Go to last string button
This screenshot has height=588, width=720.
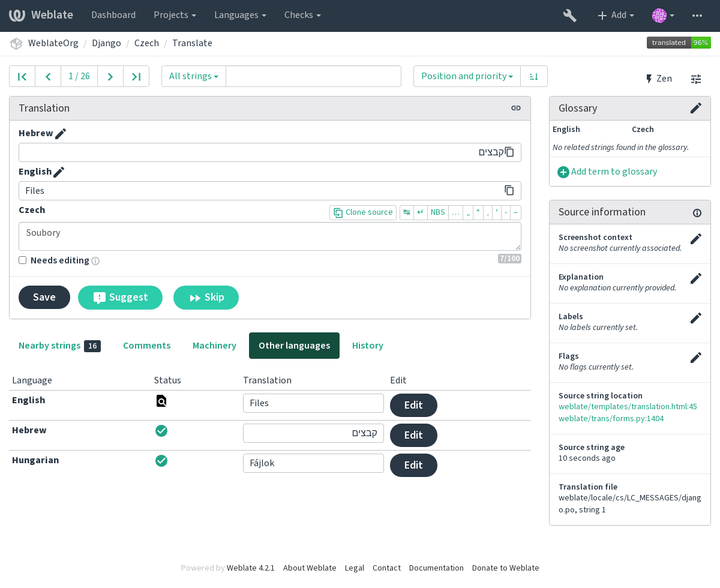pos(136,76)
